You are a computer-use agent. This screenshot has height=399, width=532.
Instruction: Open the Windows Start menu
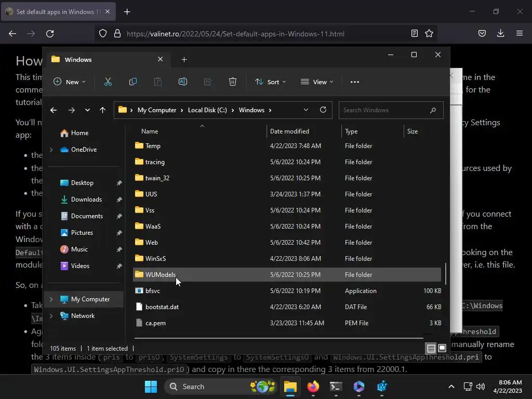coord(151,387)
